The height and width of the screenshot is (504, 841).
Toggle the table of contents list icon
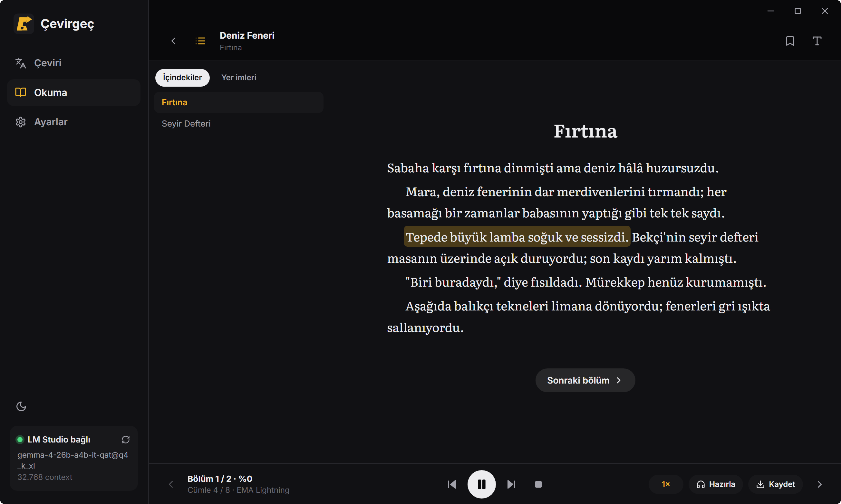click(200, 41)
